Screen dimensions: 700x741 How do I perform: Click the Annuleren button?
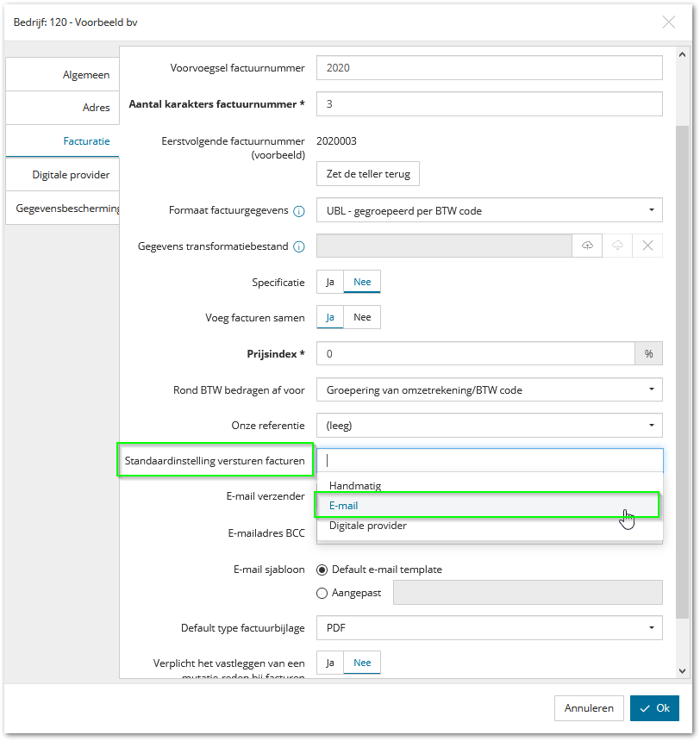tap(589, 708)
